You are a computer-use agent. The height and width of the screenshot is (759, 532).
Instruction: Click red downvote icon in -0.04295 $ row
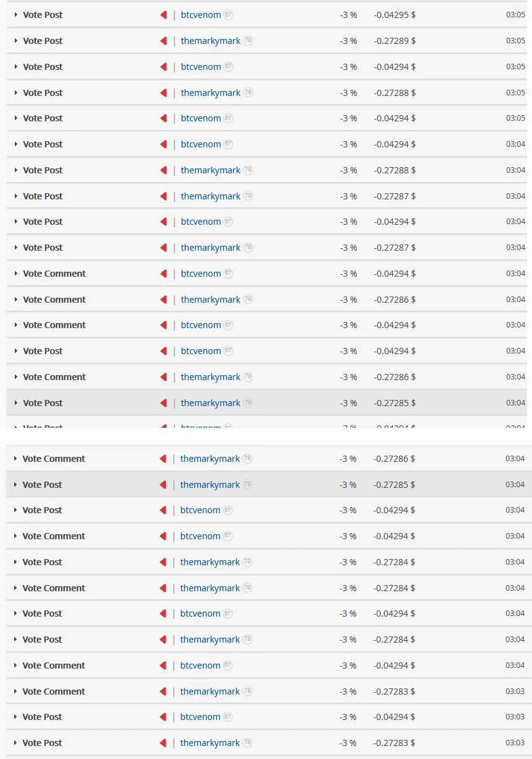click(x=163, y=15)
